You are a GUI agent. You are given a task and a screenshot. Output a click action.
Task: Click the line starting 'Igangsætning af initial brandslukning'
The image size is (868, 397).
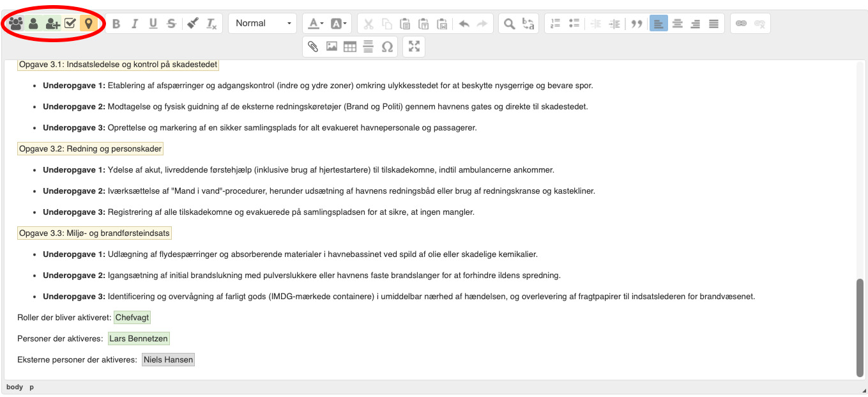coord(301,276)
